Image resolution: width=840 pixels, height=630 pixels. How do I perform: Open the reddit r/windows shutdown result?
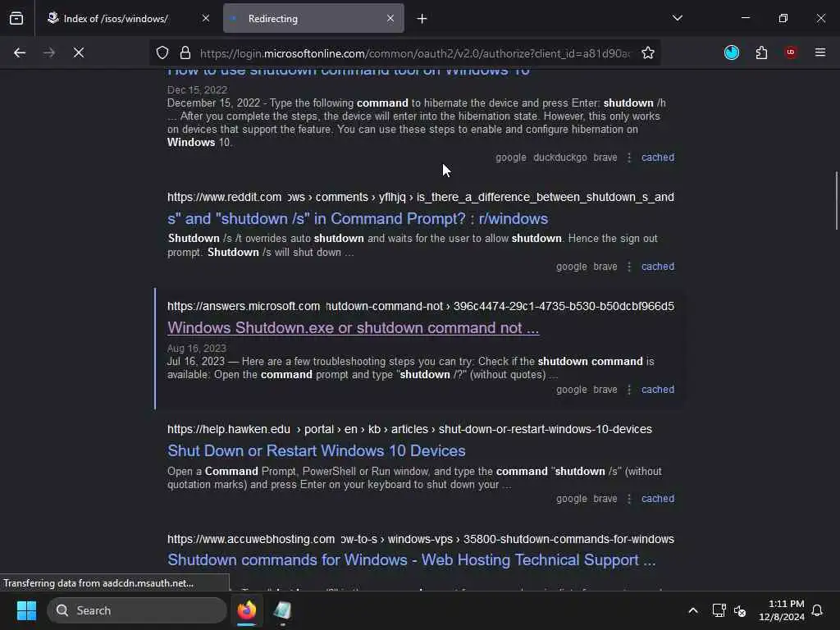tap(358, 218)
